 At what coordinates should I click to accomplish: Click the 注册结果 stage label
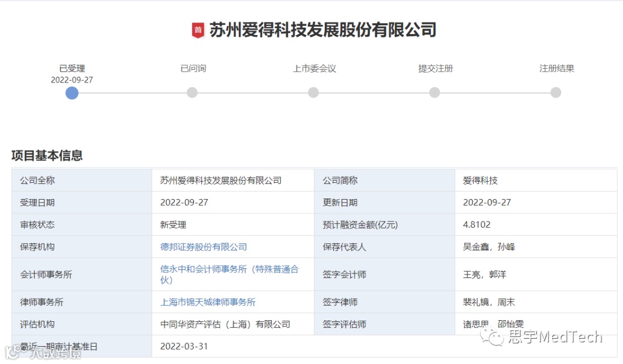click(557, 68)
